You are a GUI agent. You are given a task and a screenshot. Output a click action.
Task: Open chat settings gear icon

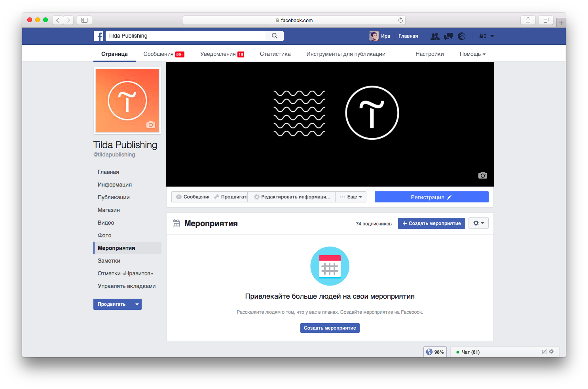551,351
